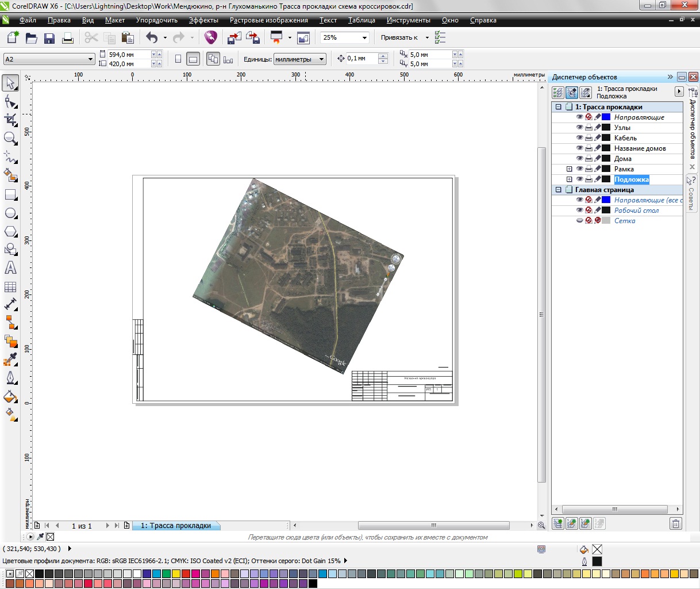Collapse the 1: Трасса прокладки page tree
700x589 pixels.
tap(558, 107)
